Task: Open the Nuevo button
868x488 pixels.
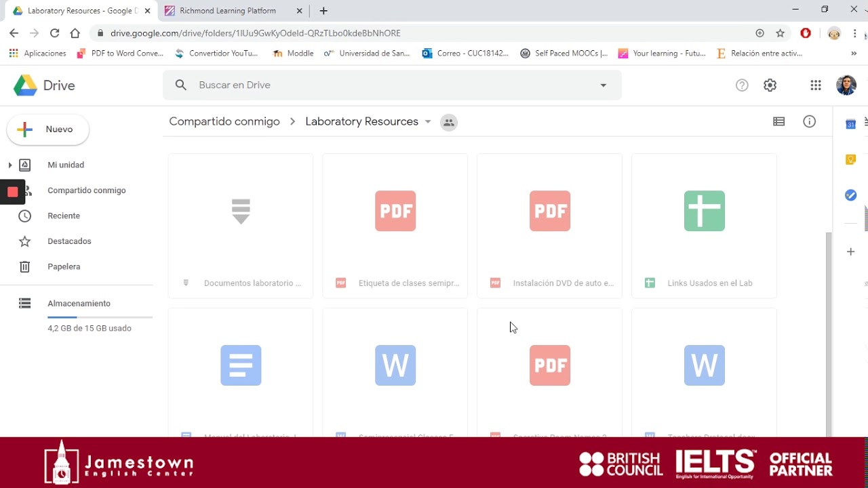Action: pos(48,129)
